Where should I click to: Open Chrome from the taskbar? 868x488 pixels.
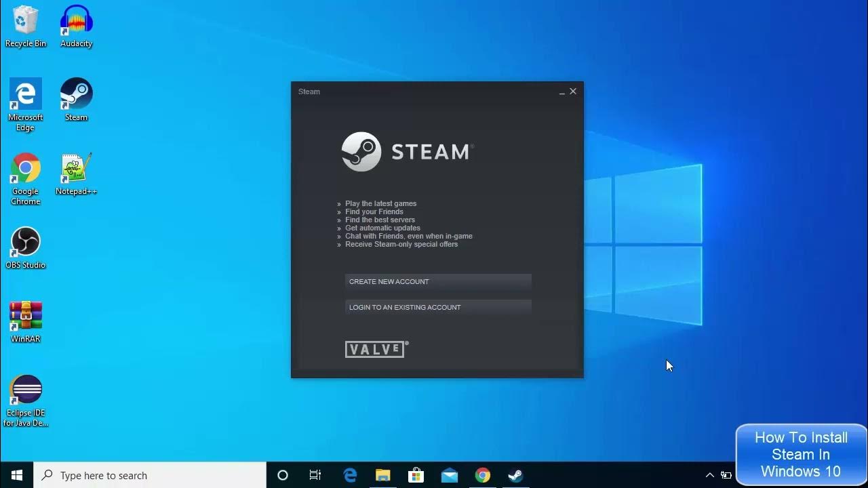click(x=482, y=475)
